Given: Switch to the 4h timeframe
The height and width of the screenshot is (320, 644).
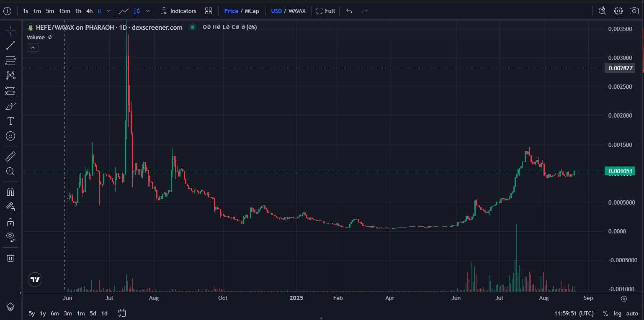Looking at the screenshot, I should coord(89,11).
